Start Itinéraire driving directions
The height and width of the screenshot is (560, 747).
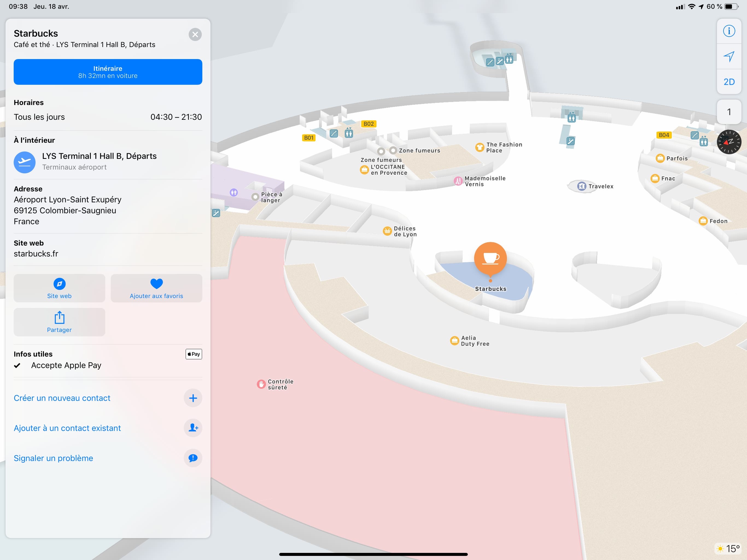coord(108,72)
